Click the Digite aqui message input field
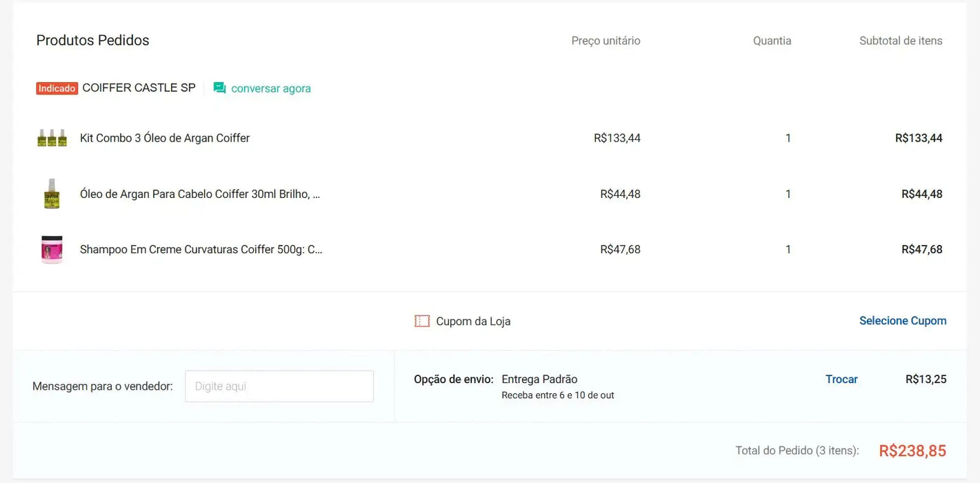This screenshot has width=980, height=483. click(x=279, y=386)
